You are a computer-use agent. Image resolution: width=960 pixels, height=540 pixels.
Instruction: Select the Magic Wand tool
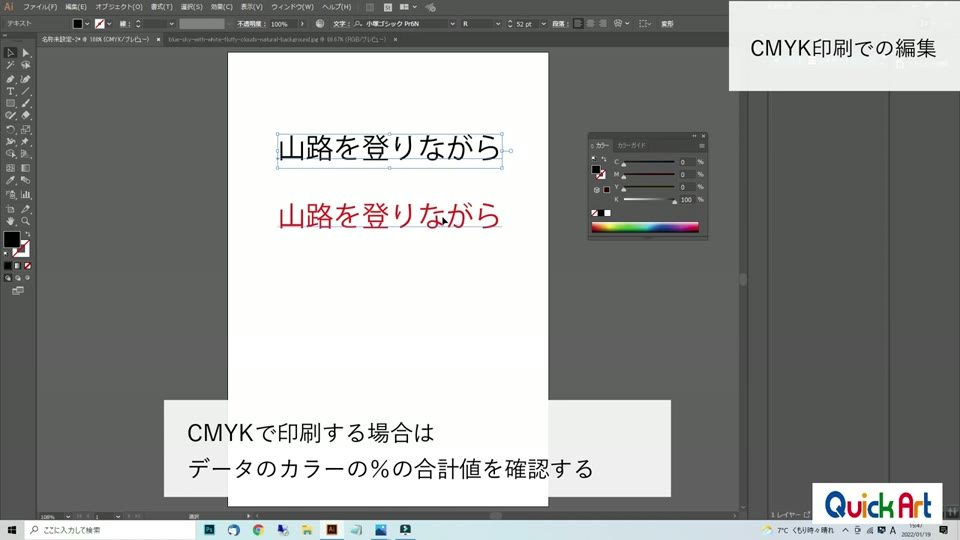(10, 65)
